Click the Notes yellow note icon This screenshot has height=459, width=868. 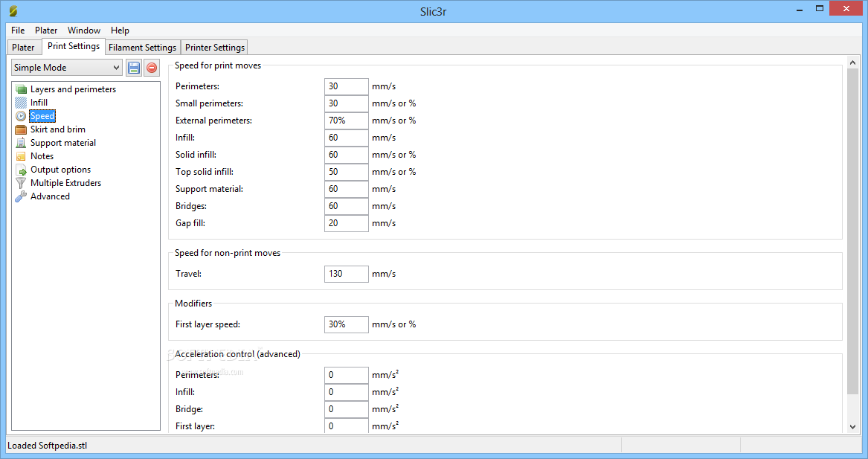21,156
